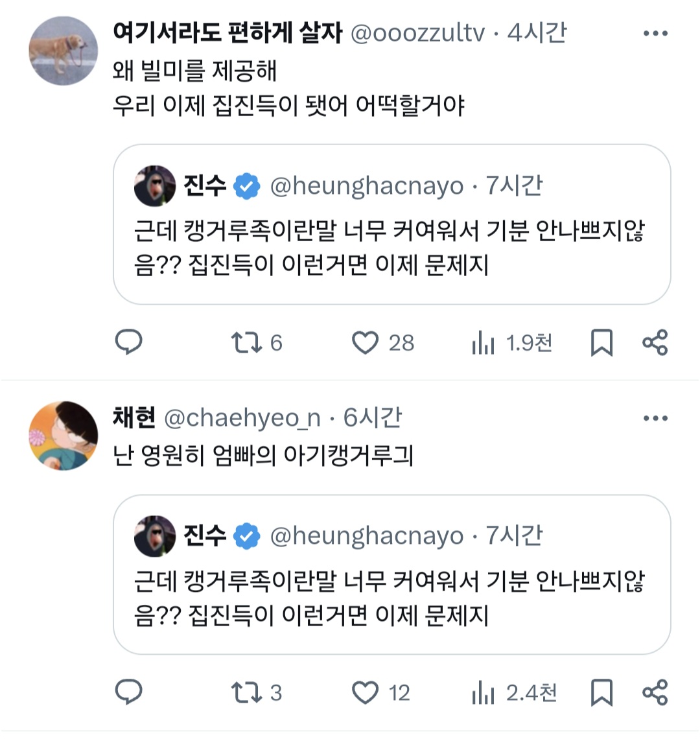Bookmark the @chaehyeo_n tweet
Viewport: 700px width, 739px height.
601,693
